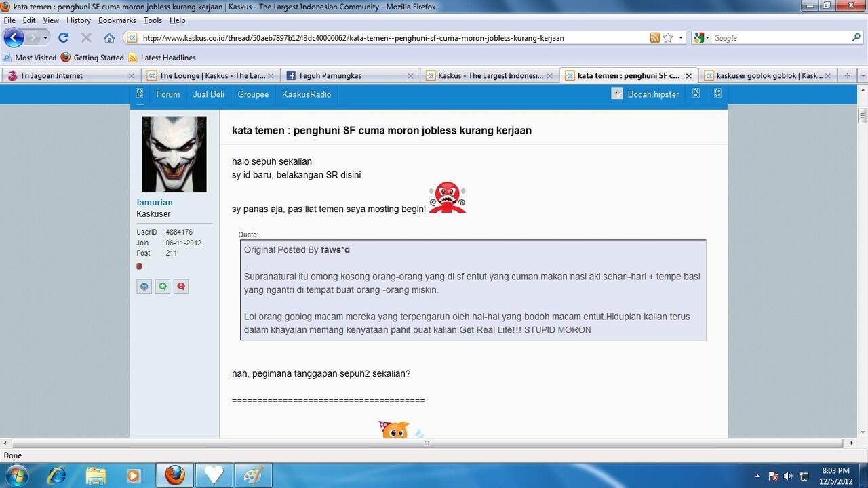
Task: Open the History menu
Action: coord(79,20)
